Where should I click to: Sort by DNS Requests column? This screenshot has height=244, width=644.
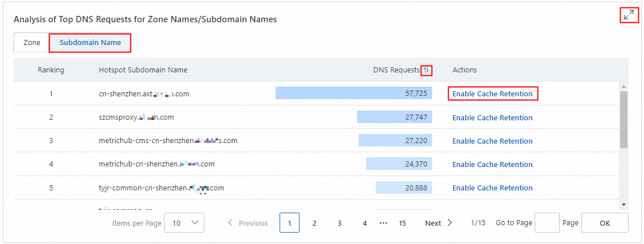426,70
